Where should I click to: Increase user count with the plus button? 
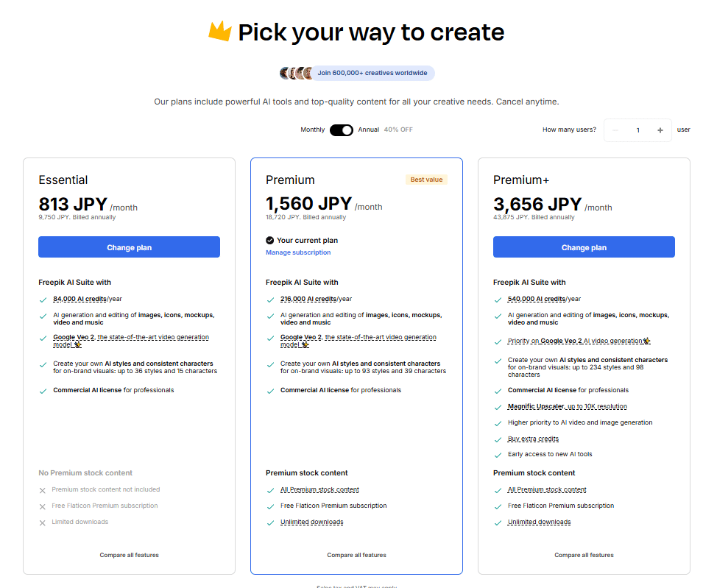(x=662, y=130)
